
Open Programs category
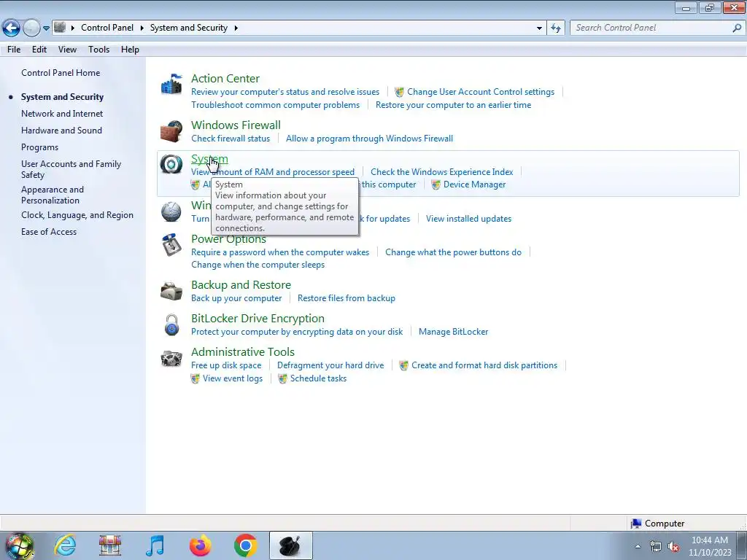click(39, 147)
